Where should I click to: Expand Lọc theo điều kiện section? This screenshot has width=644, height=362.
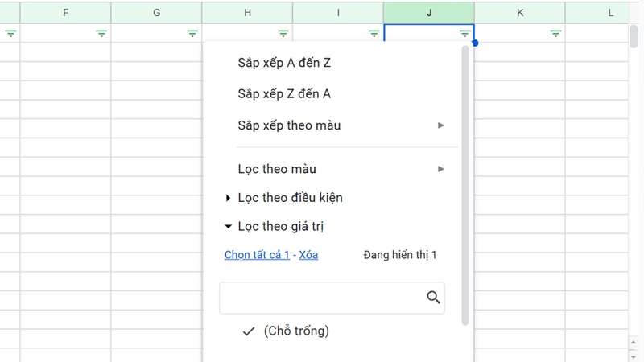pyautogui.click(x=284, y=198)
